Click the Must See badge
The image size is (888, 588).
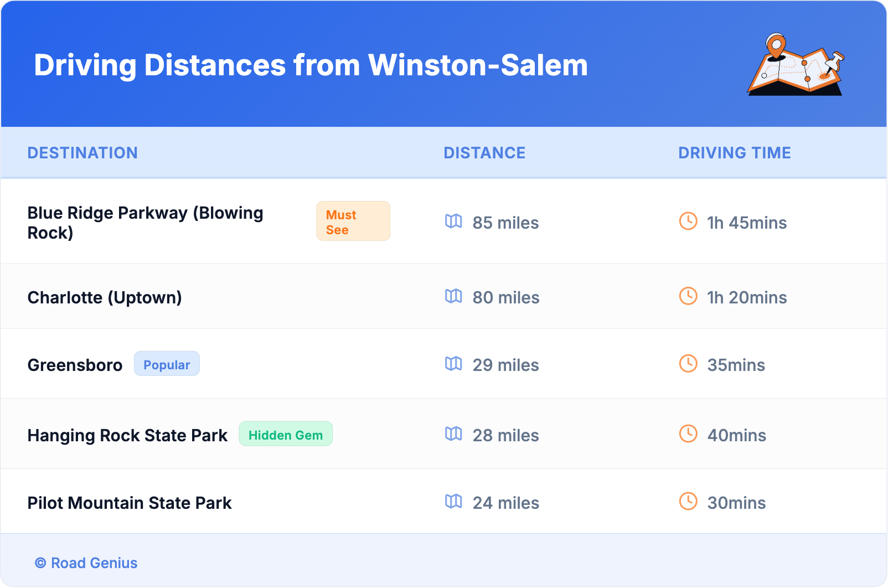click(x=353, y=221)
